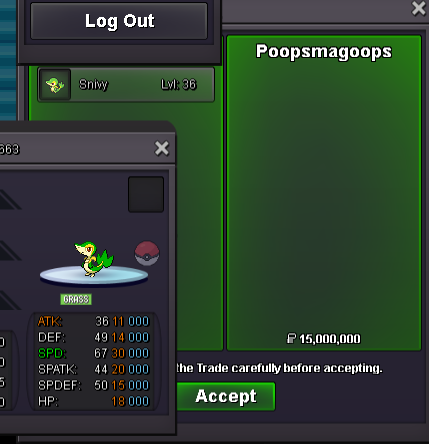Click the SPATK stat row

point(93,369)
